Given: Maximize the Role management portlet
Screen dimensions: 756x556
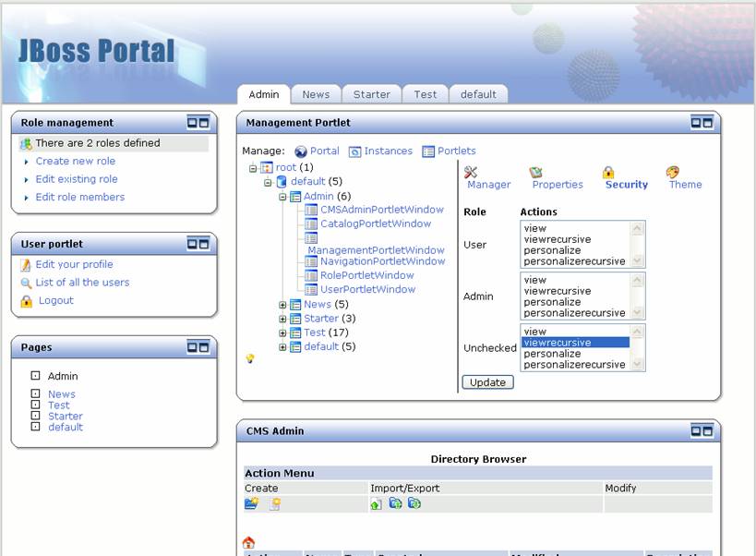Looking at the screenshot, I should click(204, 123).
